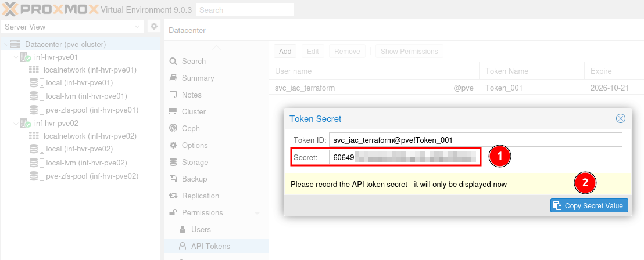Sort by Token Name column header
The width and height of the screenshot is (644, 260).
532,71
